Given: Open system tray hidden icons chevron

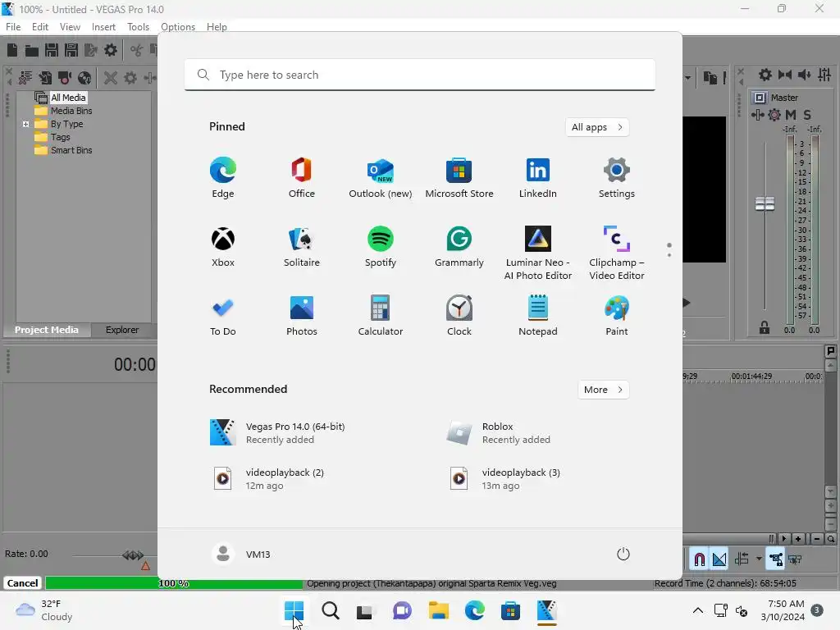Looking at the screenshot, I should [x=698, y=610].
